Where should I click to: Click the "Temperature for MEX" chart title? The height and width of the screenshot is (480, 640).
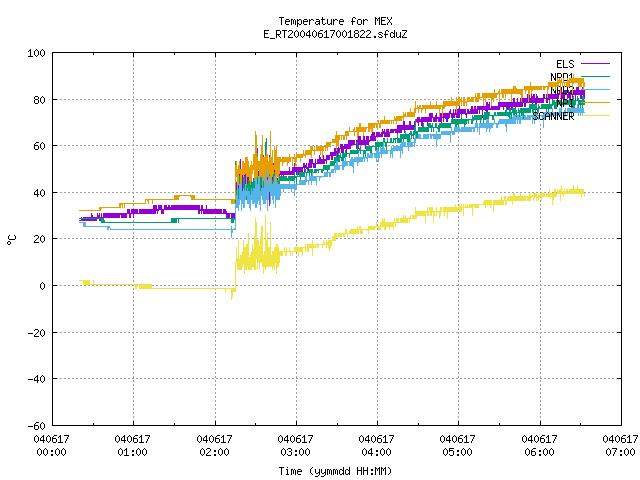(x=335, y=21)
